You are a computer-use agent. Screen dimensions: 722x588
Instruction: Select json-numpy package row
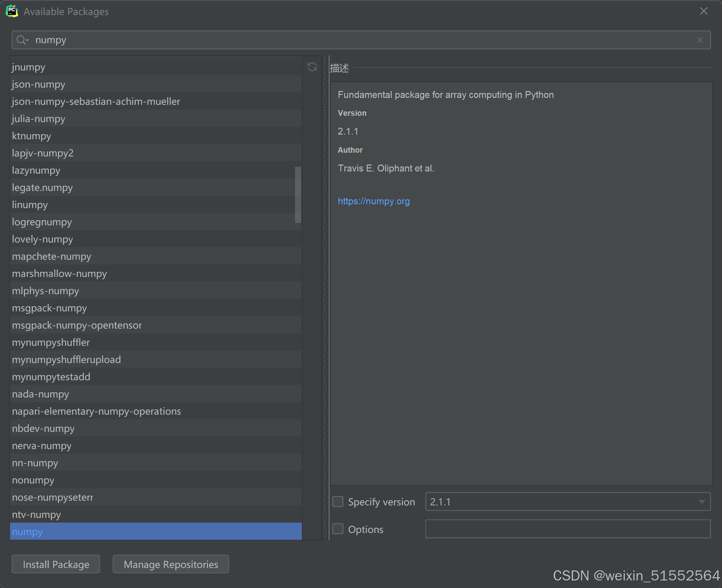[x=156, y=84]
